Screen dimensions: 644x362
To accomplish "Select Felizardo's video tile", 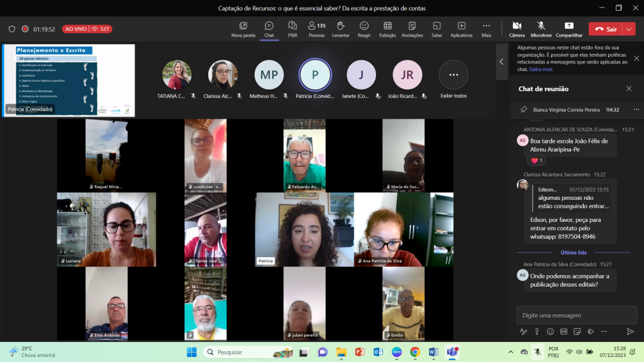I will click(304, 155).
